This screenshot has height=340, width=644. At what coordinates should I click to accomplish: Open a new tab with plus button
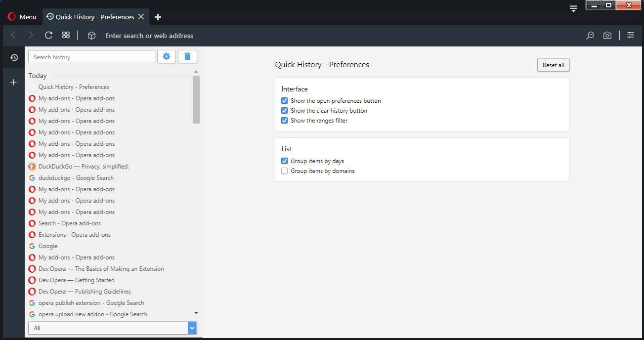pos(158,17)
